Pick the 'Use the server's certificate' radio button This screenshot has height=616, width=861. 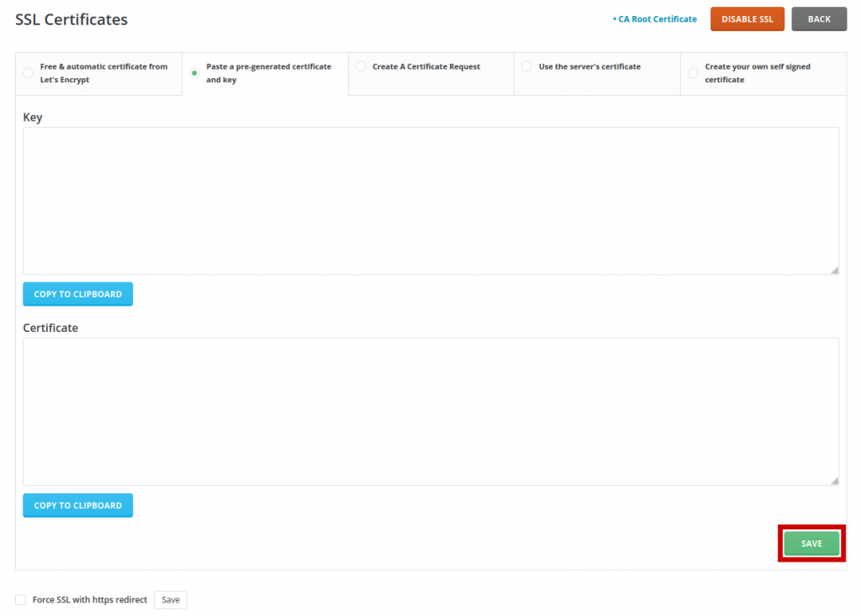(526, 66)
